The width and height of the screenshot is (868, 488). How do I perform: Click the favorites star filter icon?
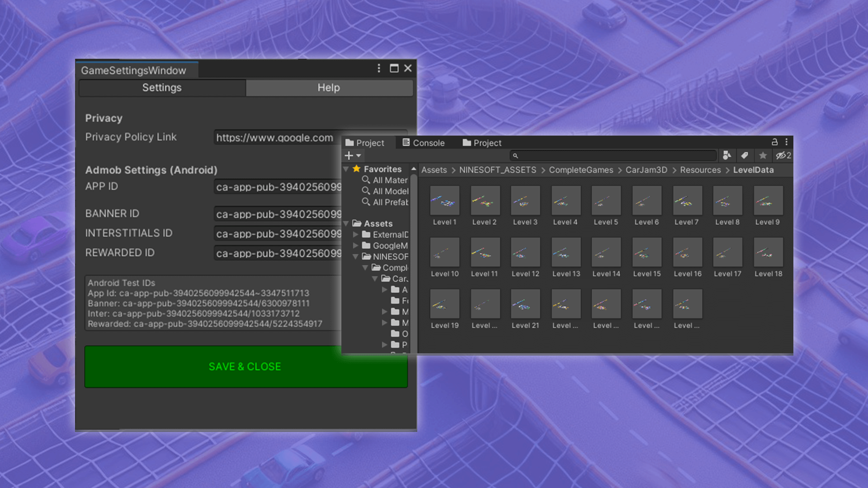(763, 155)
